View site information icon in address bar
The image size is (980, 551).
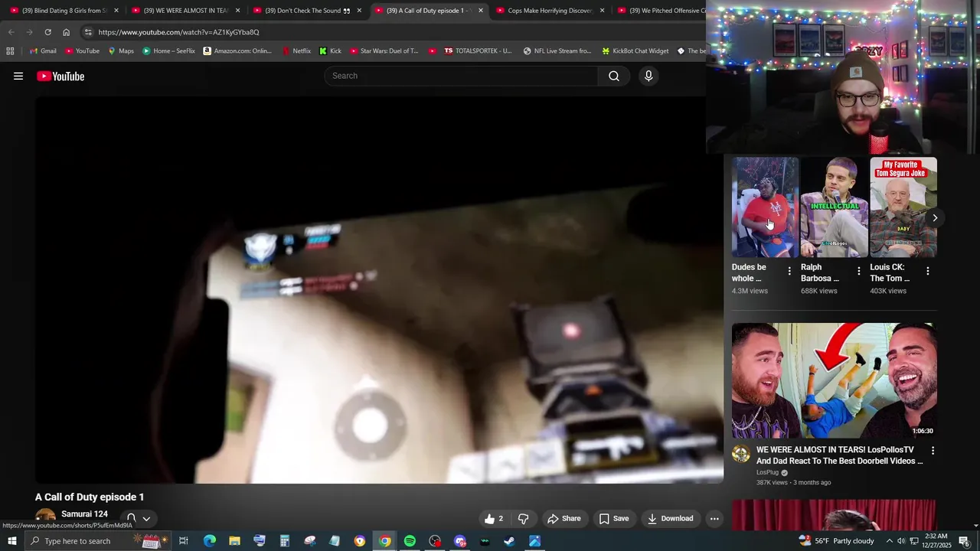click(88, 32)
